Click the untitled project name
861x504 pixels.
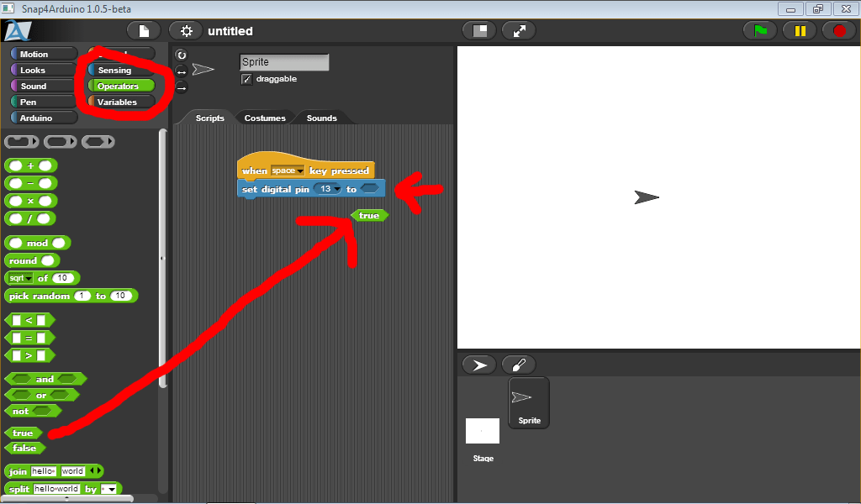pyautogui.click(x=230, y=31)
